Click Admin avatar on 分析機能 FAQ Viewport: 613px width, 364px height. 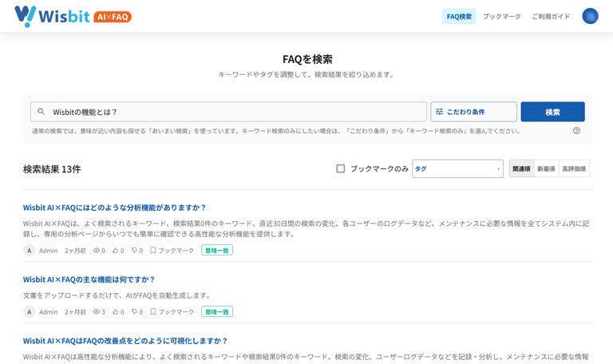click(30, 251)
